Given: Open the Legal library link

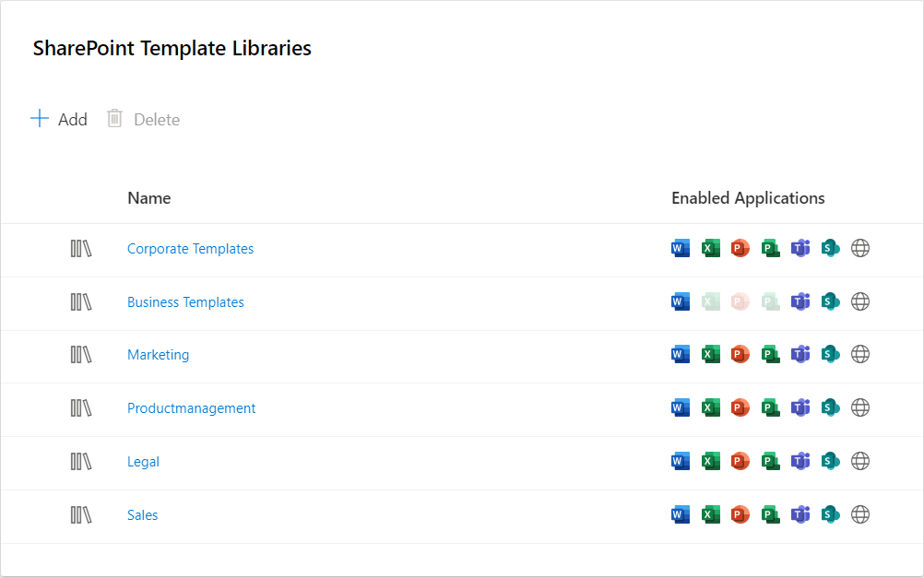Looking at the screenshot, I should (143, 462).
